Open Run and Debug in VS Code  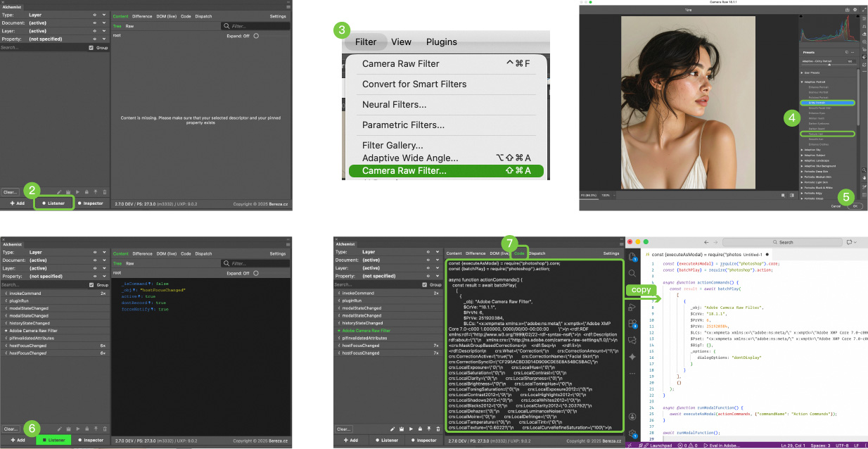(x=632, y=307)
